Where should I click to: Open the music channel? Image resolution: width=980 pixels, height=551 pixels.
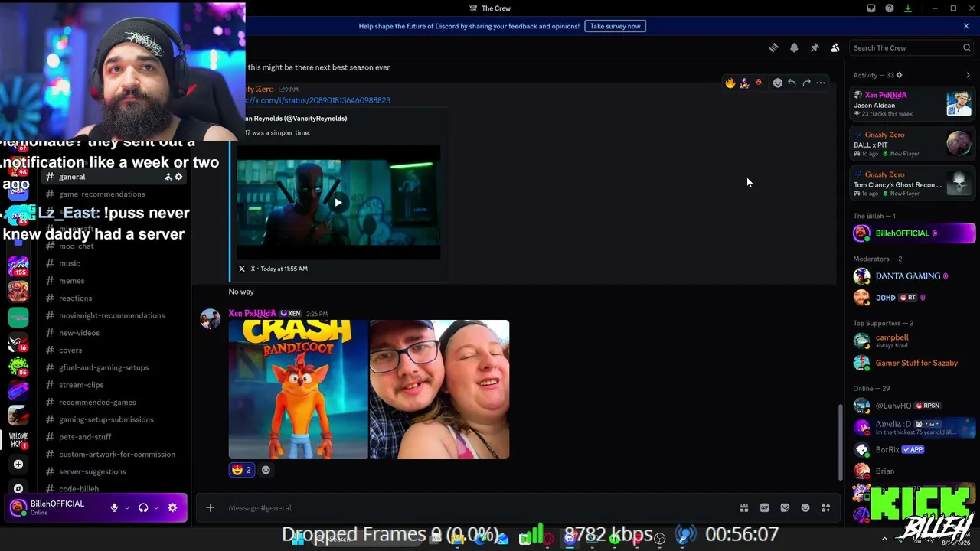(113, 264)
